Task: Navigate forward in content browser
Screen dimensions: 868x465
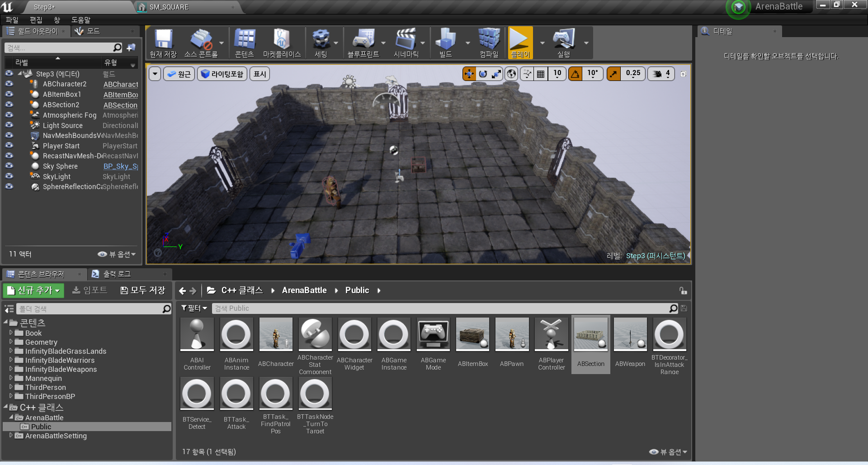Action: (x=193, y=291)
